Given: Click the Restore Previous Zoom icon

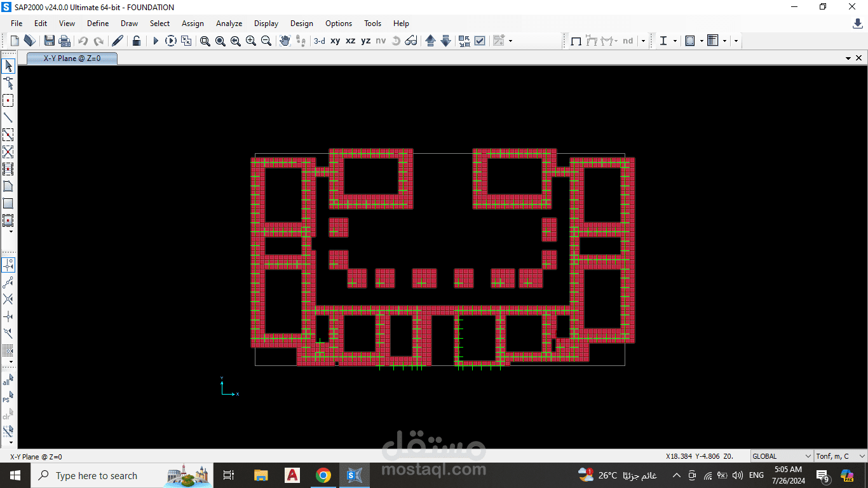Looking at the screenshot, I should [236, 41].
